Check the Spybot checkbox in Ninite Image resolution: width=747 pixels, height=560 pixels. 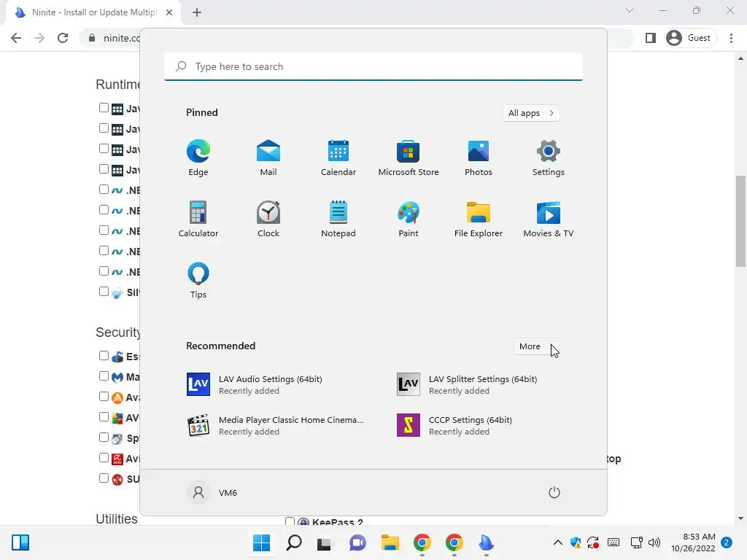click(104, 437)
